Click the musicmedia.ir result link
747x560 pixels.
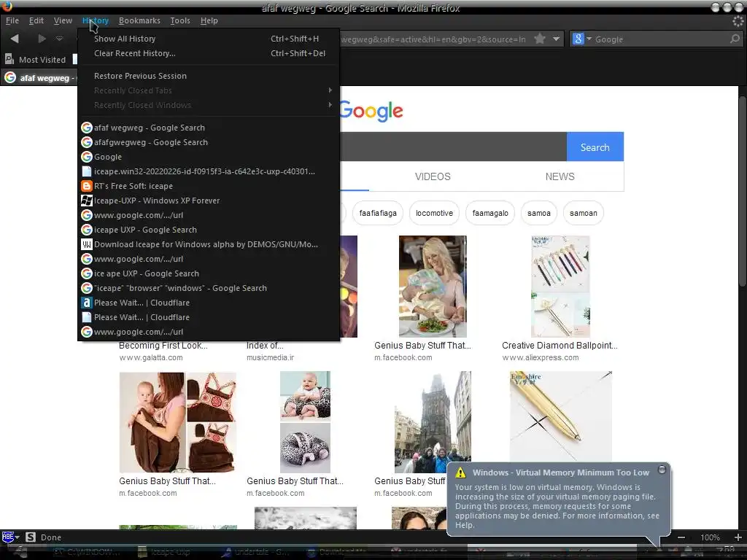[270, 357]
